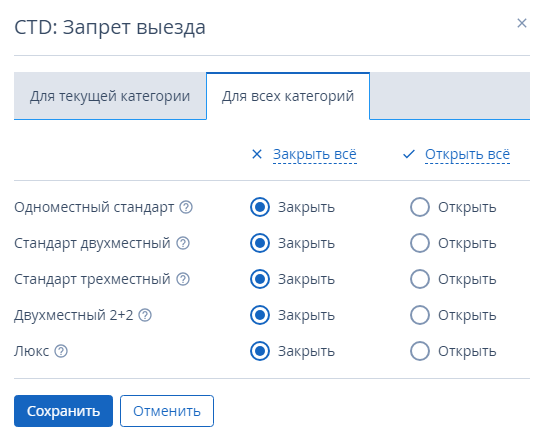Viewport: 545px width, 439px height.
Task: Click help icon next to Люкс
Action: click(61, 351)
